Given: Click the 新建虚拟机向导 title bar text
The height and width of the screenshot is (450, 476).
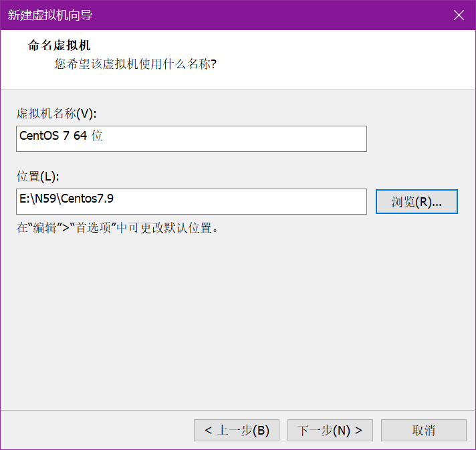Looking at the screenshot, I should tap(50, 15).
